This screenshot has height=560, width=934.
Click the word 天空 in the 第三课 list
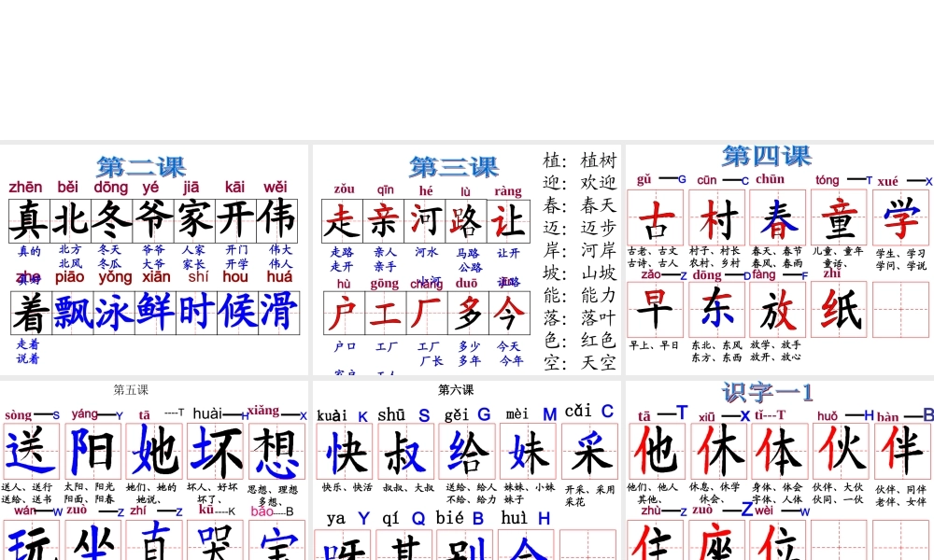click(599, 362)
